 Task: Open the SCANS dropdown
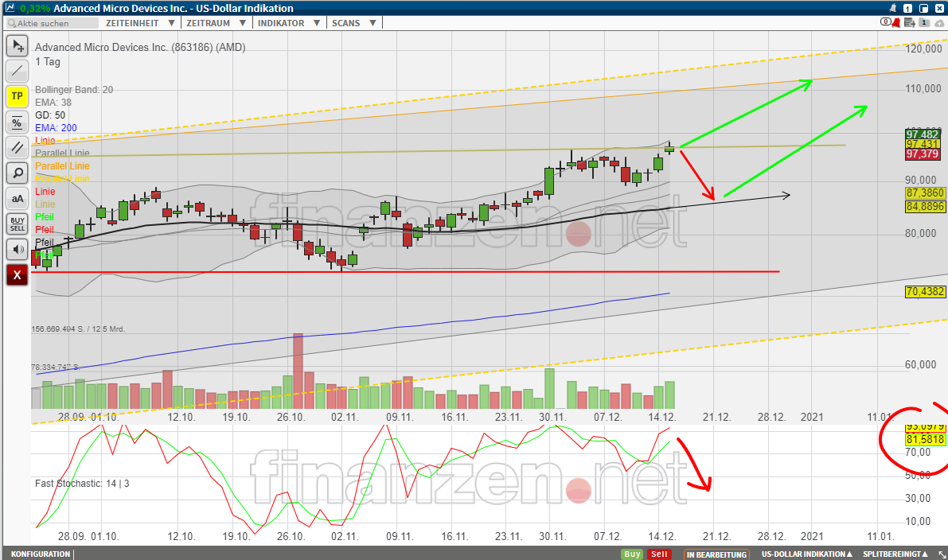(x=353, y=23)
